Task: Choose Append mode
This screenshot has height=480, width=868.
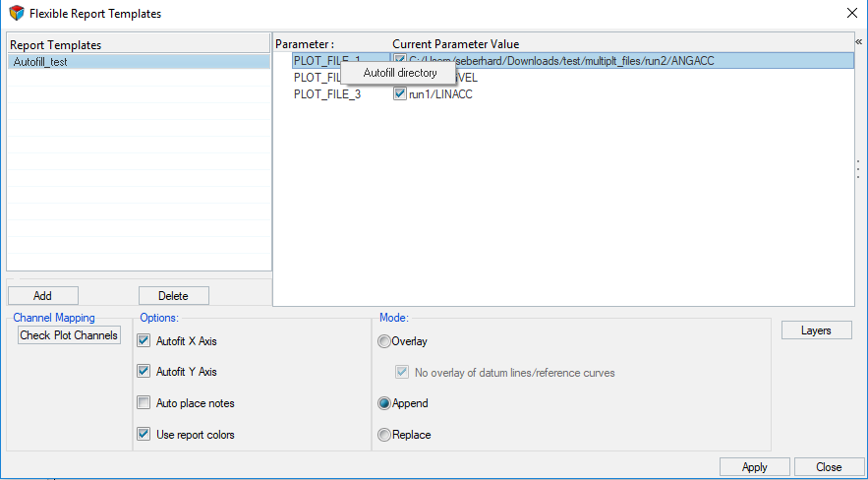Action: (x=384, y=403)
